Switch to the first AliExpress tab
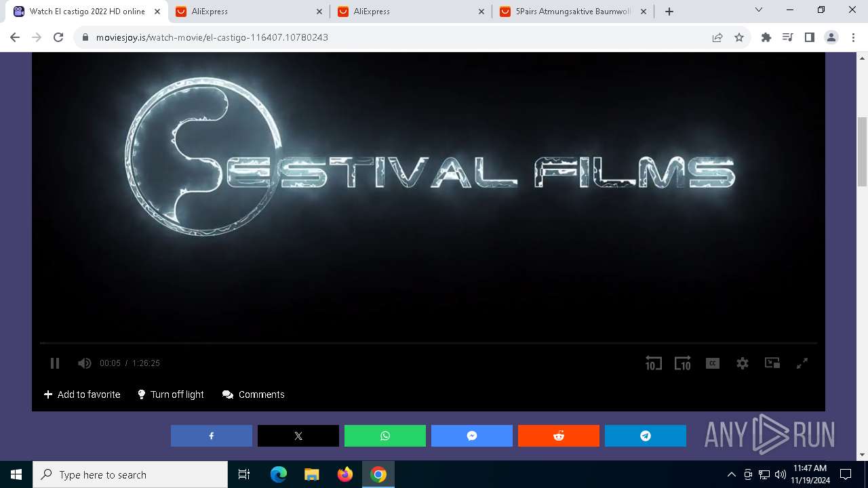 [x=250, y=12]
